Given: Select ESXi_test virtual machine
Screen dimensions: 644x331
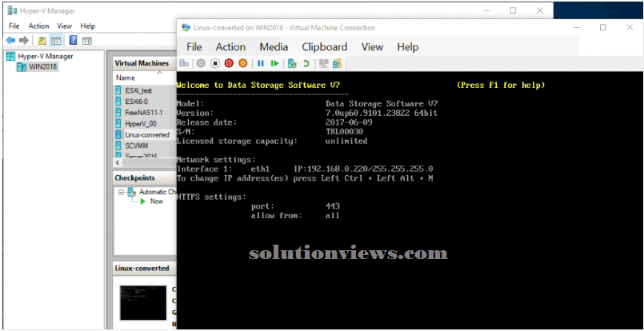Looking at the screenshot, I should [138, 91].
